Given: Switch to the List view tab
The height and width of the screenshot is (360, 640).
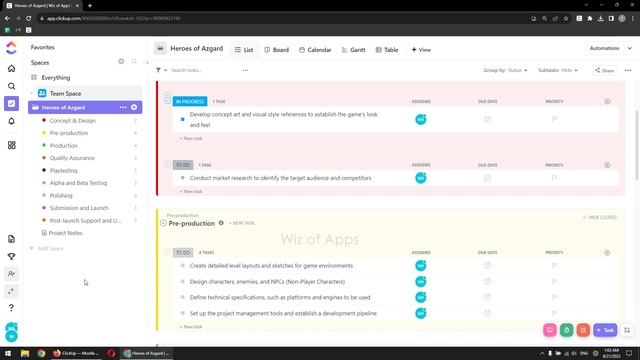Looking at the screenshot, I should click(244, 50).
